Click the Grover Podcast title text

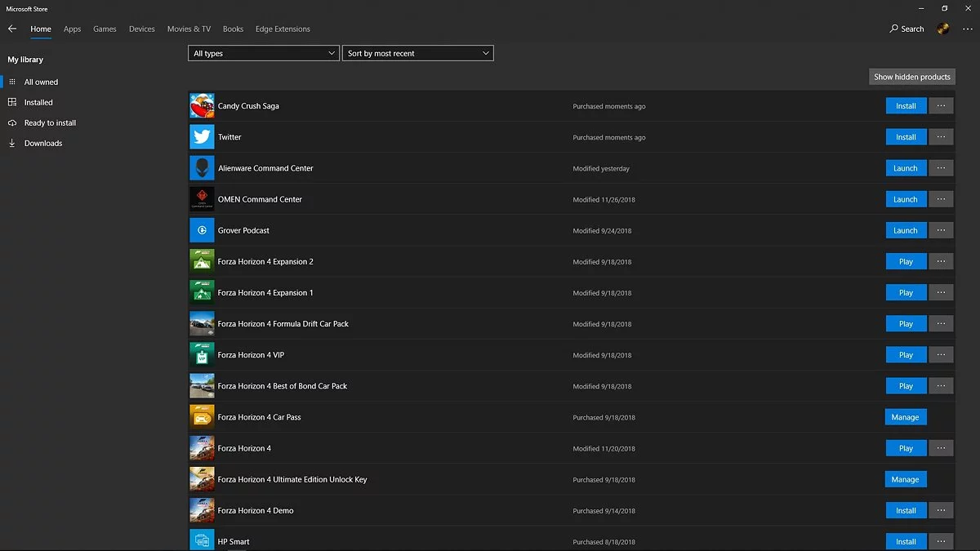pos(243,230)
